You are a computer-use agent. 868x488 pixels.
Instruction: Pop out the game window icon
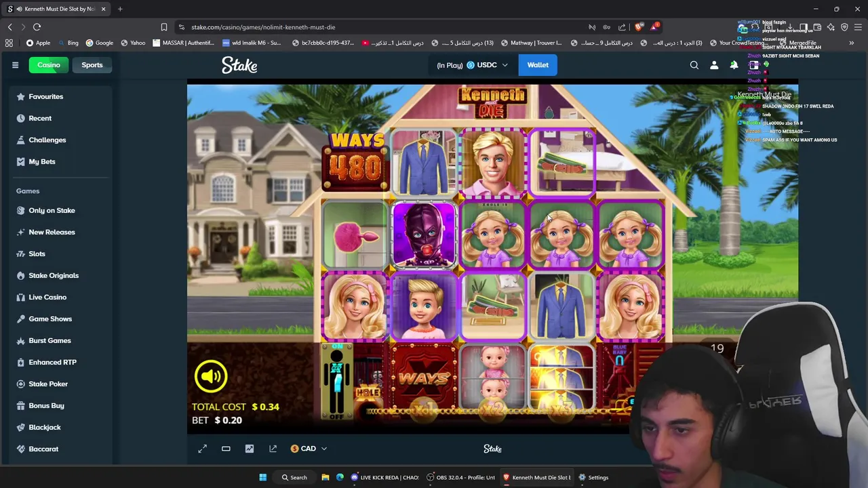pos(273,449)
